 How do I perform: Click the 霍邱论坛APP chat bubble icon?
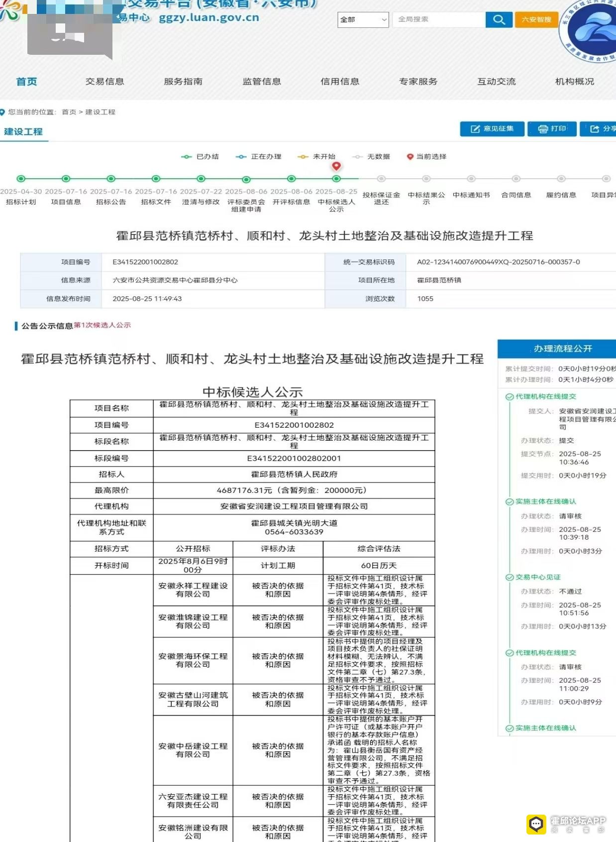pyautogui.click(x=536, y=824)
